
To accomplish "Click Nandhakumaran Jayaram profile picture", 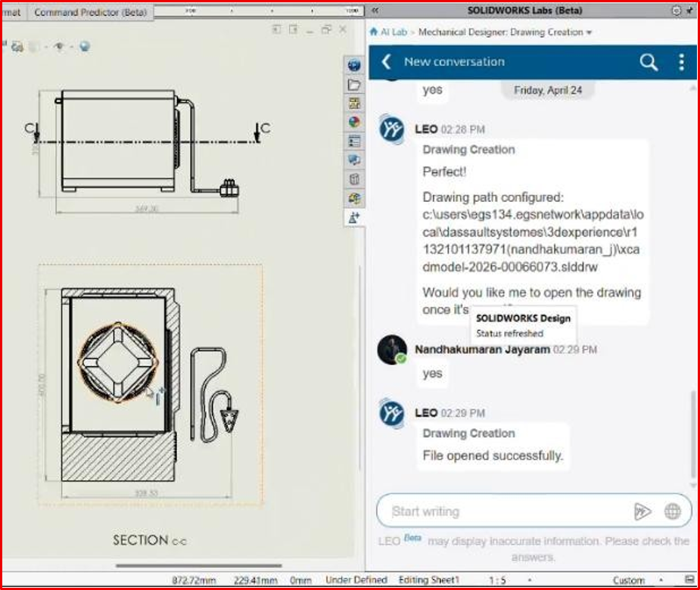I will [392, 349].
